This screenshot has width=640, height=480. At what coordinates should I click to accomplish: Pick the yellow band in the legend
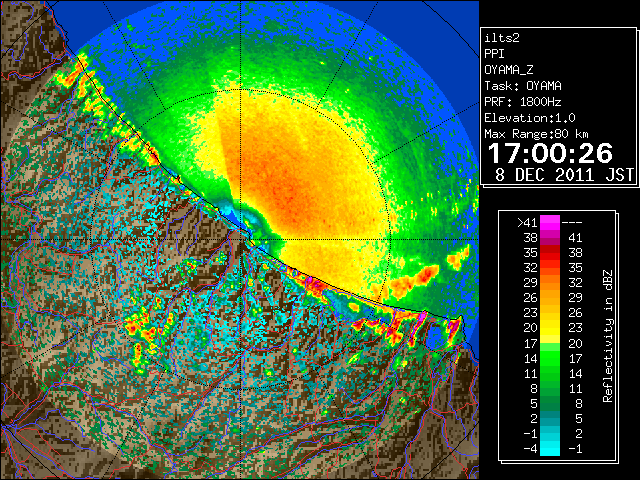[x=550, y=328]
